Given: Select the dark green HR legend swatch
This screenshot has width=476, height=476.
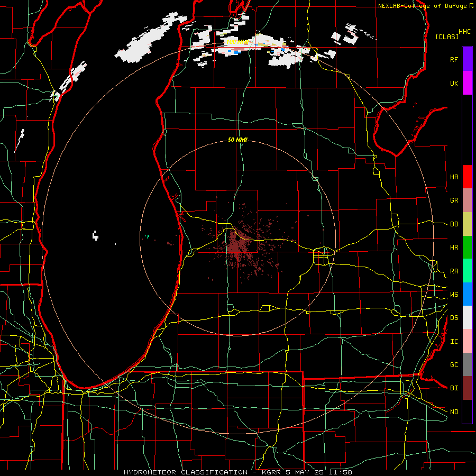Looking at the screenshot, I should pyautogui.click(x=467, y=248).
